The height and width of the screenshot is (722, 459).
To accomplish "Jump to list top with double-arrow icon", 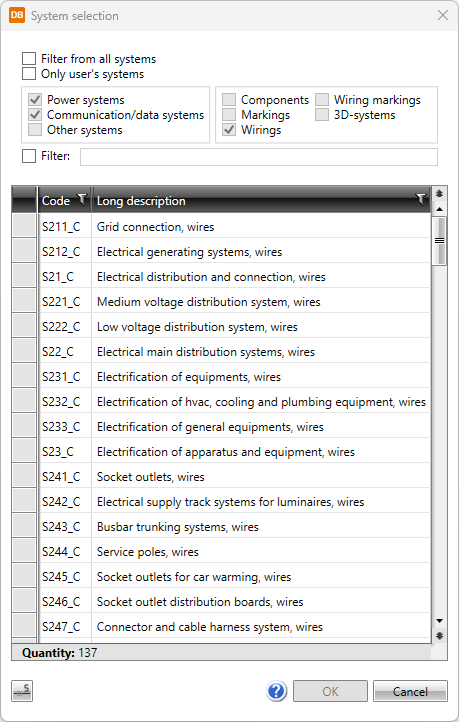I will [439, 194].
